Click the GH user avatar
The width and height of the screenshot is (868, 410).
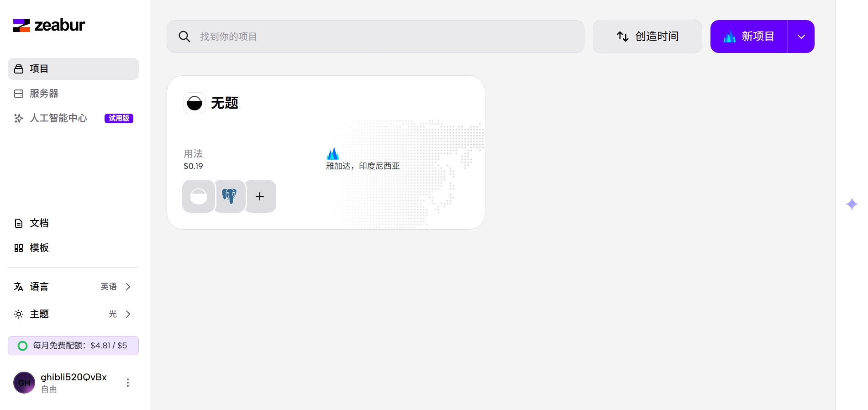click(x=24, y=383)
